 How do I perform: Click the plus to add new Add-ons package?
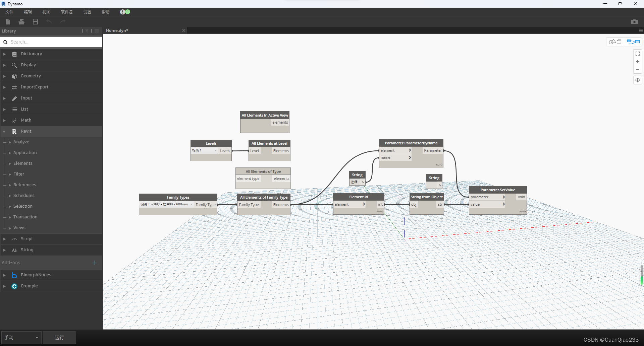[x=94, y=263]
